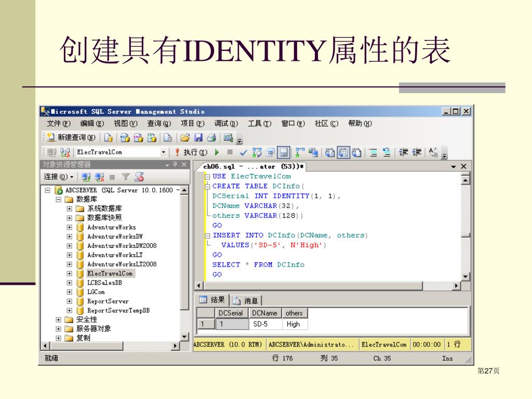532x399 pixels.
Task: Click the New Database Engine Query icon
Action: [108, 137]
